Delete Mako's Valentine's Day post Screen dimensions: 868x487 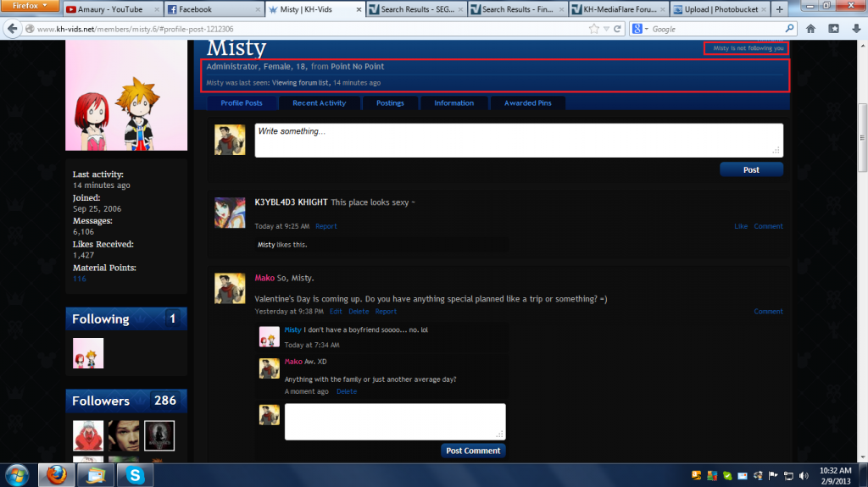click(x=359, y=312)
